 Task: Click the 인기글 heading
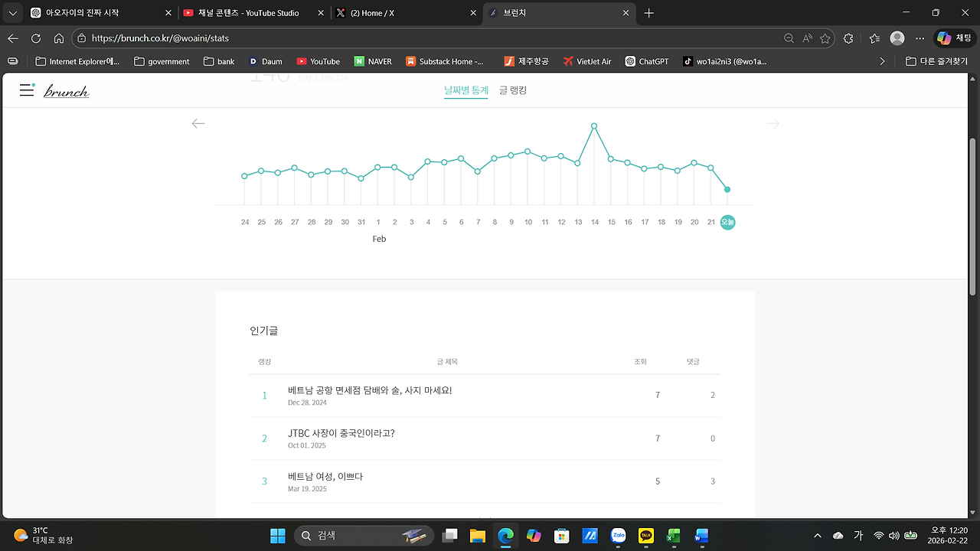[x=264, y=331]
